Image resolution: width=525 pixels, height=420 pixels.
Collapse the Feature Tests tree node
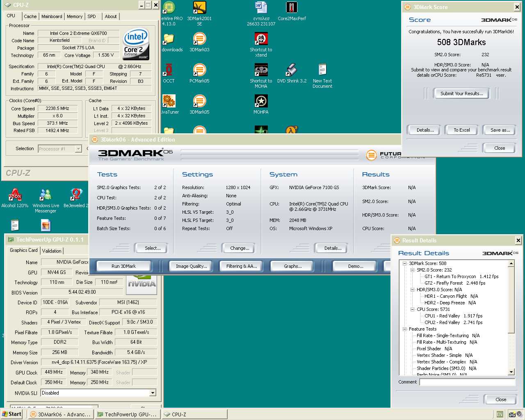404,329
